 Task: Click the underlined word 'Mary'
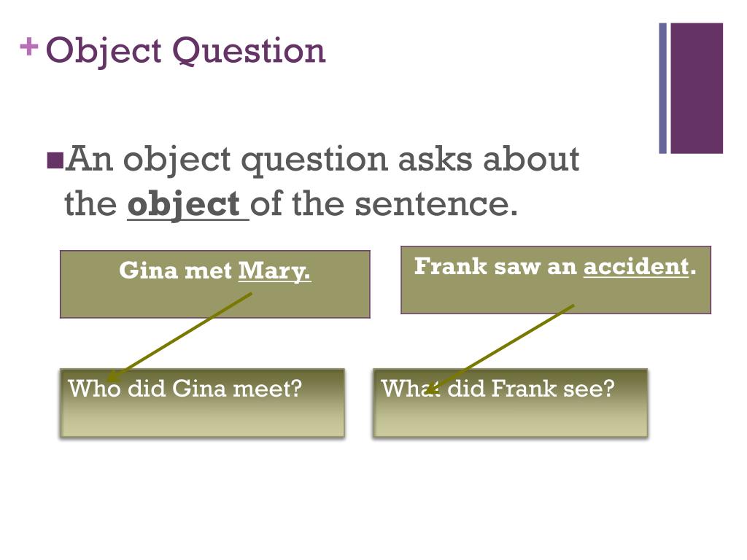pyautogui.click(x=274, y=271)
